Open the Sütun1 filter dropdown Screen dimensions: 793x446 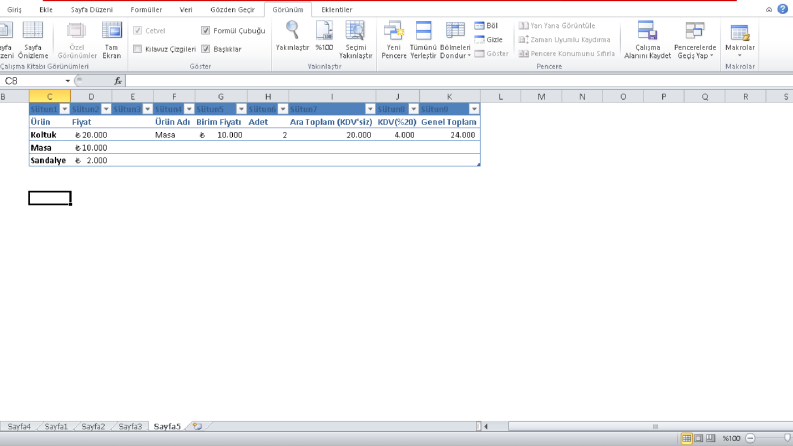(x=64, y=109)
